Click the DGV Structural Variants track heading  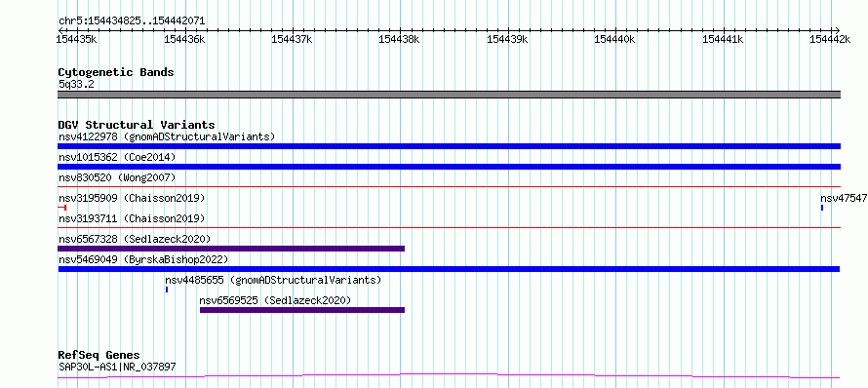(137, 125)
